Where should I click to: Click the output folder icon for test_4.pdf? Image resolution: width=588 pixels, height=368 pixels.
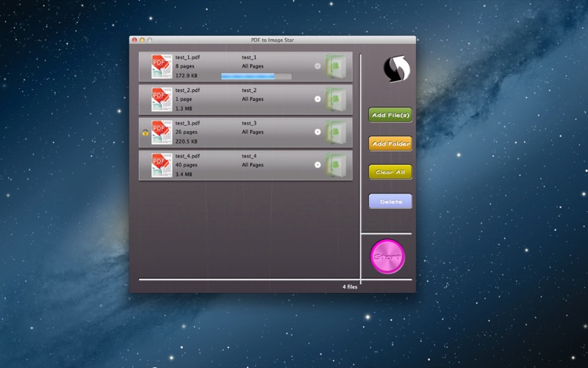(x=336, y=165)
